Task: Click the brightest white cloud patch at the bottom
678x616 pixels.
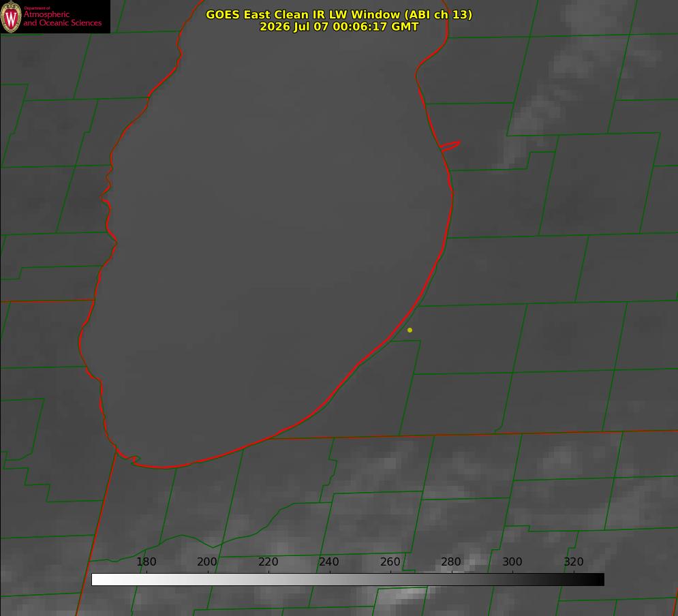Action: (402, 596)
